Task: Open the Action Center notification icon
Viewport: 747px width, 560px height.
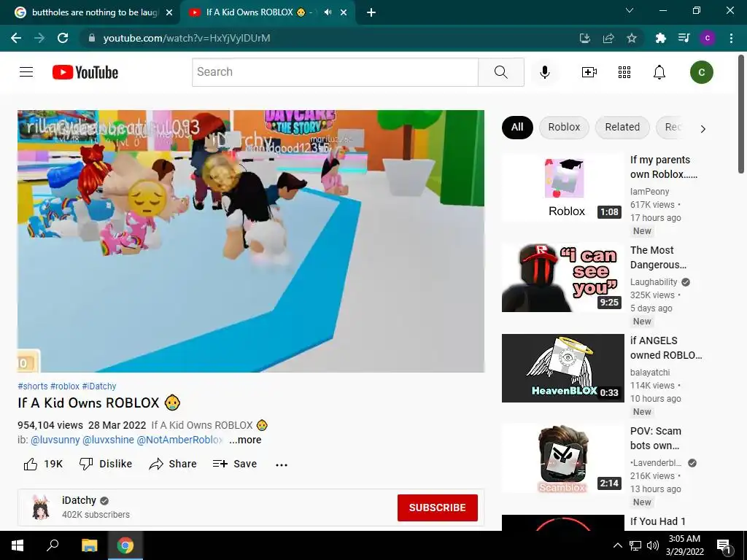Action: click(x=724, y=545)
